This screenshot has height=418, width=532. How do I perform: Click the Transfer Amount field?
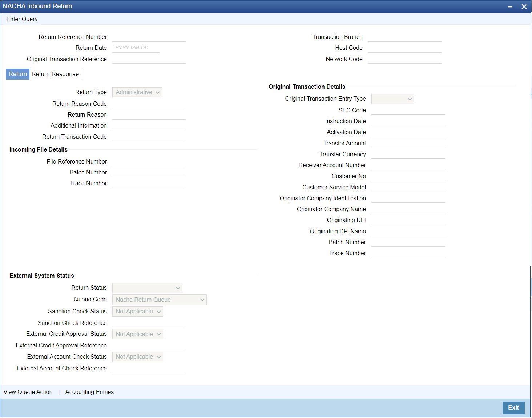(408, 143)
